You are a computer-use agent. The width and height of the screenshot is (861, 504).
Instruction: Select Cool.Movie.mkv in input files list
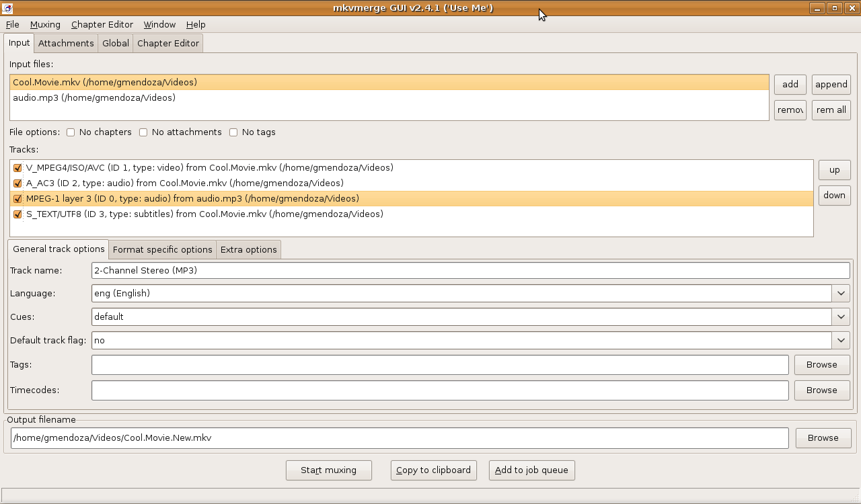point(389,82)
